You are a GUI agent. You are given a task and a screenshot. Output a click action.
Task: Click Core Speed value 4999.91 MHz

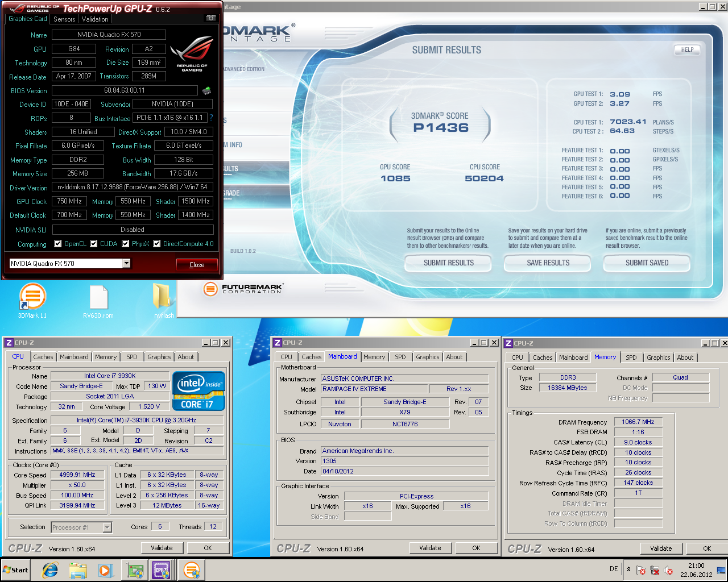pyautogui.click(x=77, y=475)
